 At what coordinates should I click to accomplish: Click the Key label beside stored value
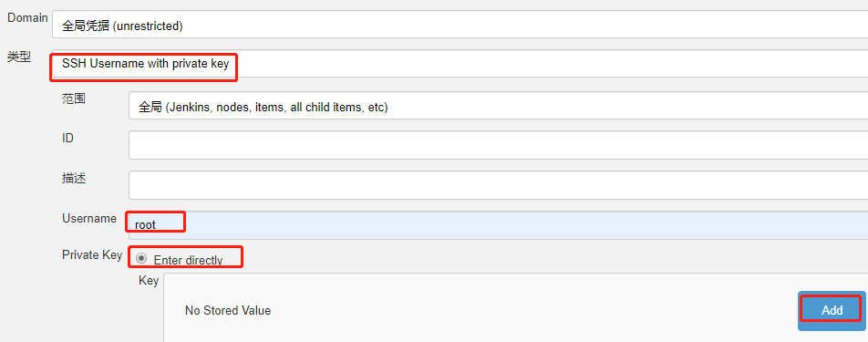(x=149, y=281)
